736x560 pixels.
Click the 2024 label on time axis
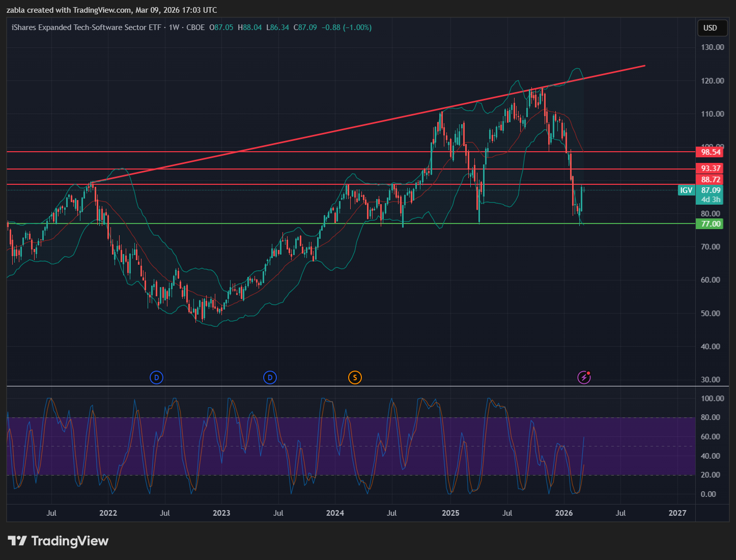tap(335, 513)
